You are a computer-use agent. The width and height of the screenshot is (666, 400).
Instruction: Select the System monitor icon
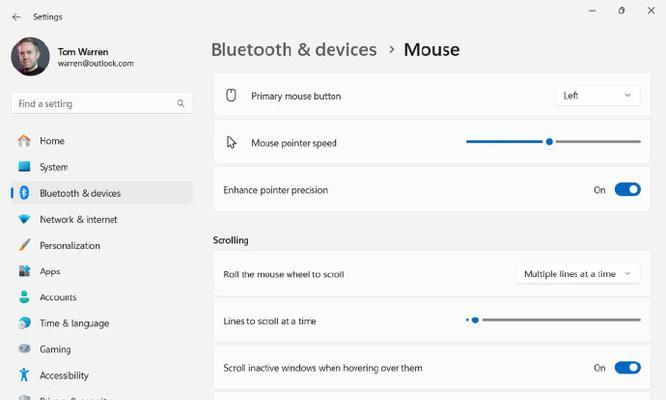tap(24, 167)
